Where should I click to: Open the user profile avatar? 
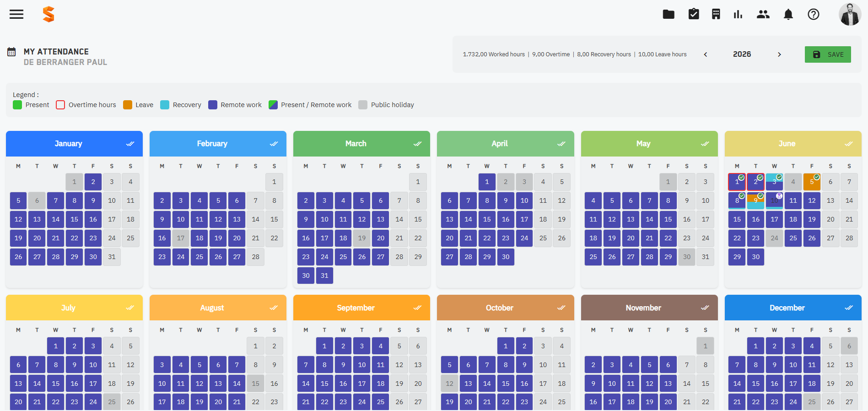(x=850, y=14)
